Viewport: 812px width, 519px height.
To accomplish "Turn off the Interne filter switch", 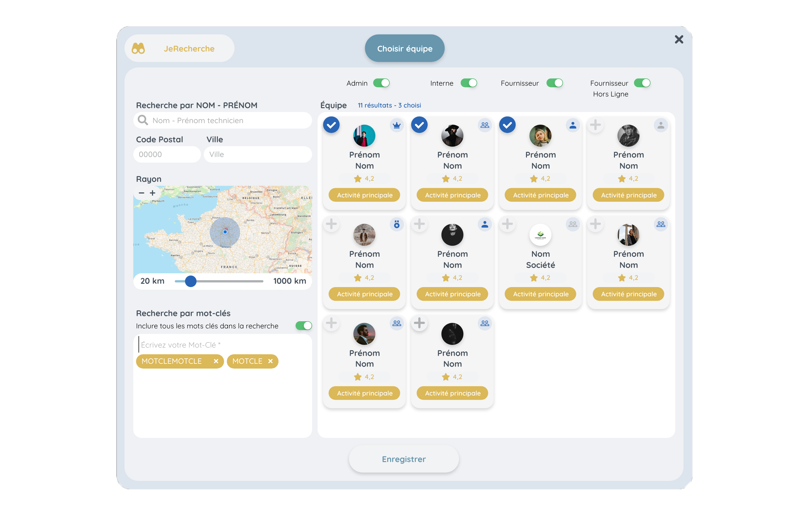I will pyautogui.click(x=469, y=83).
